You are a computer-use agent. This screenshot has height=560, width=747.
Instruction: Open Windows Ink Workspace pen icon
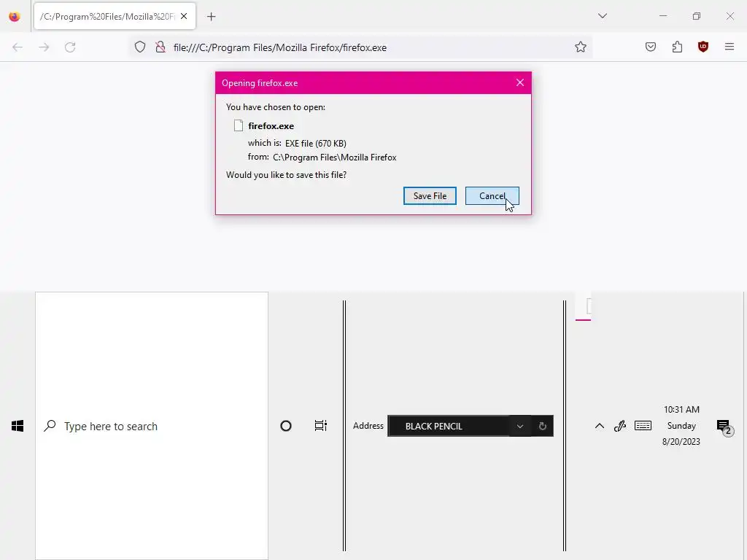(620, 426)
